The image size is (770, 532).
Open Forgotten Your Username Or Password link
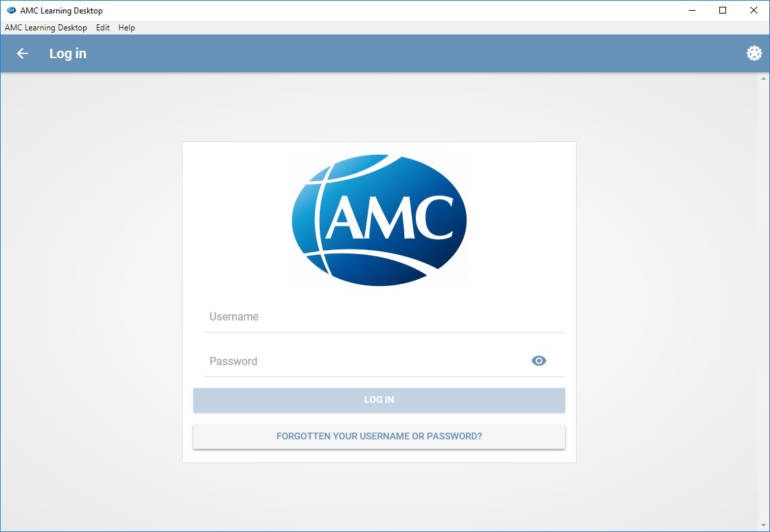click(379, 436)
